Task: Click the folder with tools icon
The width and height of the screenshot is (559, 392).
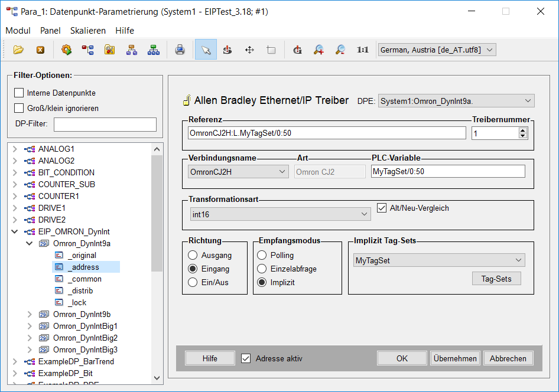Action: pos(110,50)
